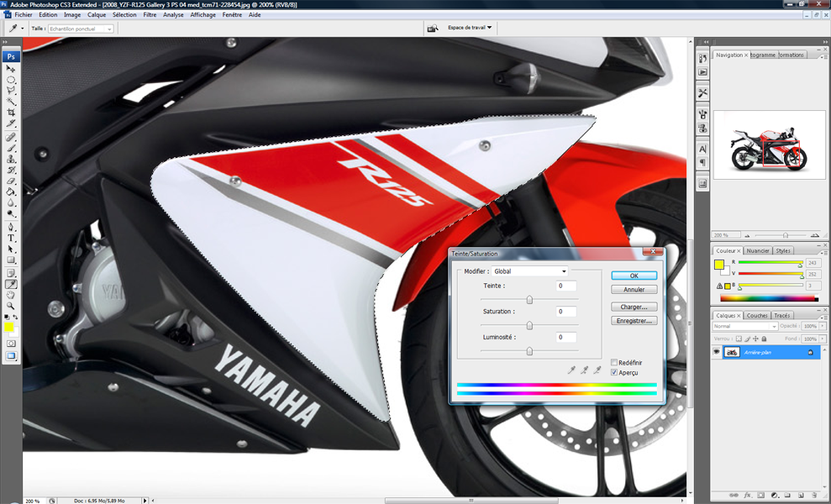Select the Paint Bucket tool

[11, 192]
